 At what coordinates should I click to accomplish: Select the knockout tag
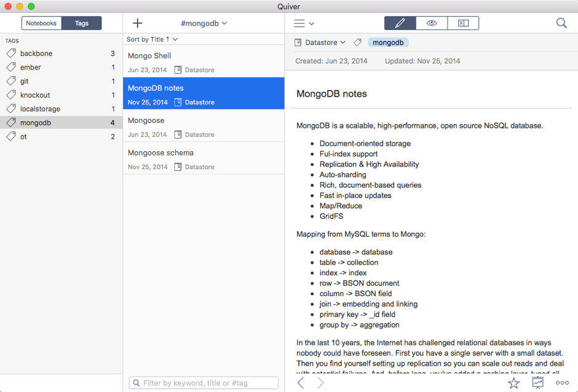[x=61, y=95]
